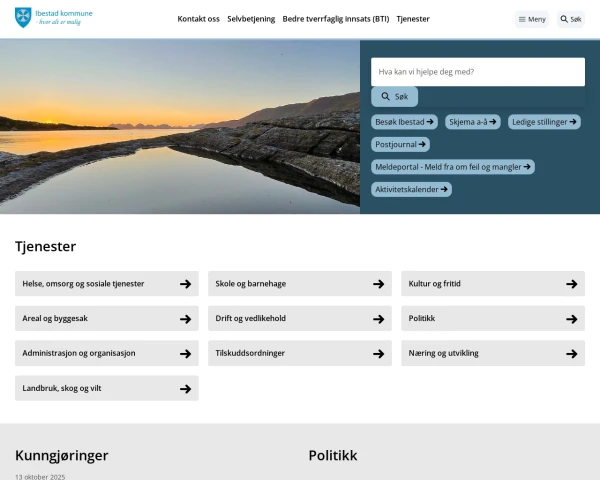Go to Ledige stillinger
Image resolution: width=600 pixels, height=480 pixels.
tap(544, 122)
